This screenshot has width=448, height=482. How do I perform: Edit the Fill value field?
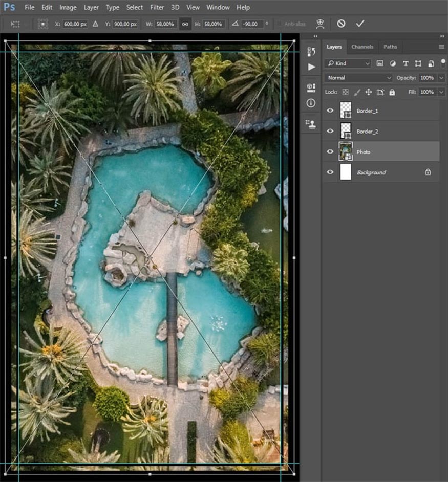tap(427, 92)
